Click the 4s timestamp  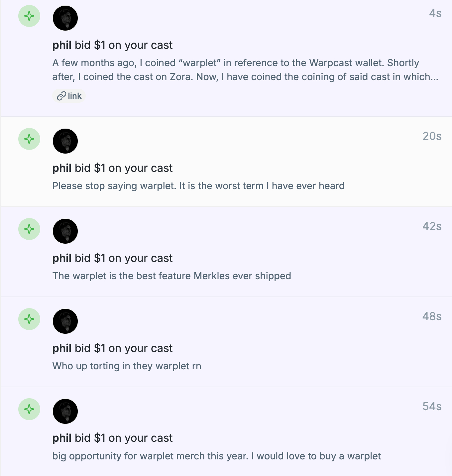[x=435, y=13]
